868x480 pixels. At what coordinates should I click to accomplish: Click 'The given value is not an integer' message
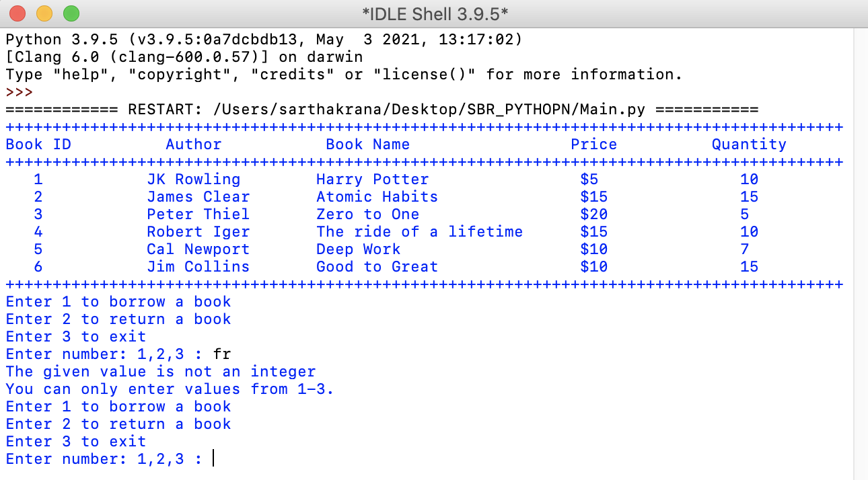(x=161, y=372)
